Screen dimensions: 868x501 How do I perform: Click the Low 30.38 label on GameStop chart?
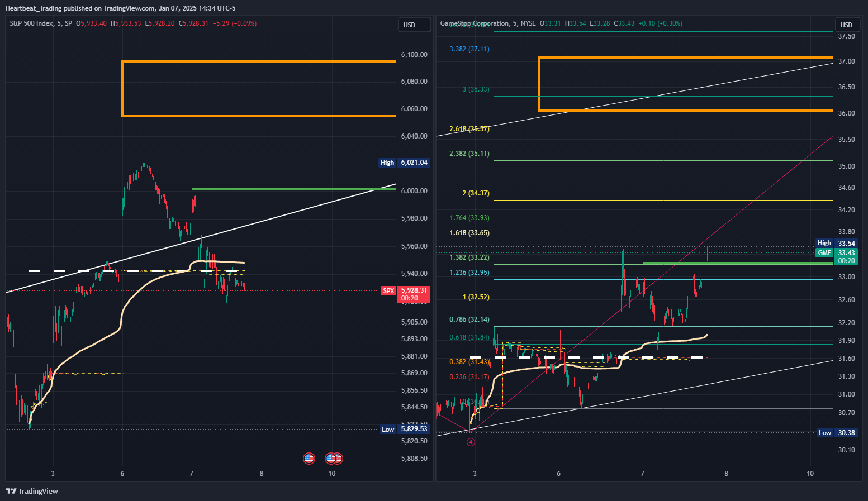(837, 433)
